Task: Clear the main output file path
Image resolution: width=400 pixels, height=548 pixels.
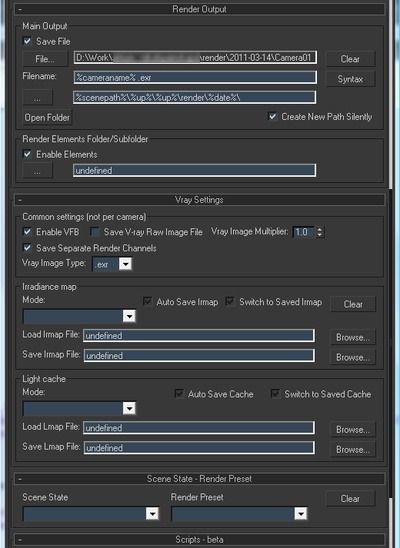Action: tap(351, 59)
